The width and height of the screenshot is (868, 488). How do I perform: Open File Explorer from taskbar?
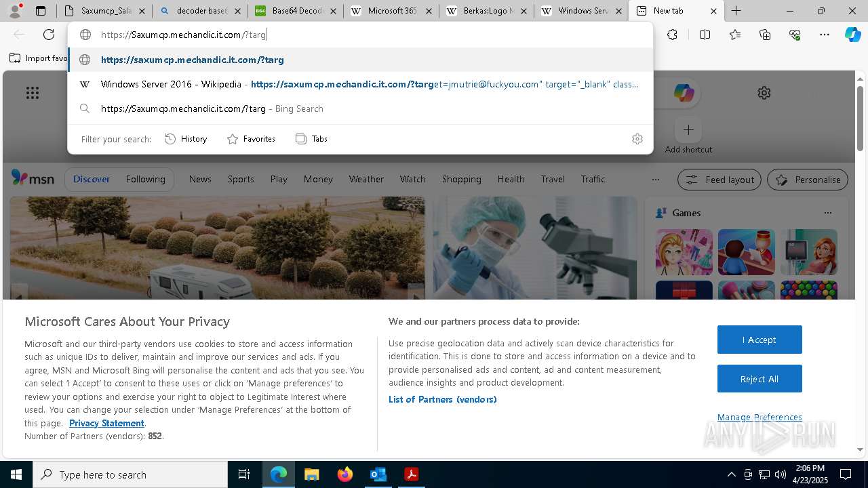311,474
